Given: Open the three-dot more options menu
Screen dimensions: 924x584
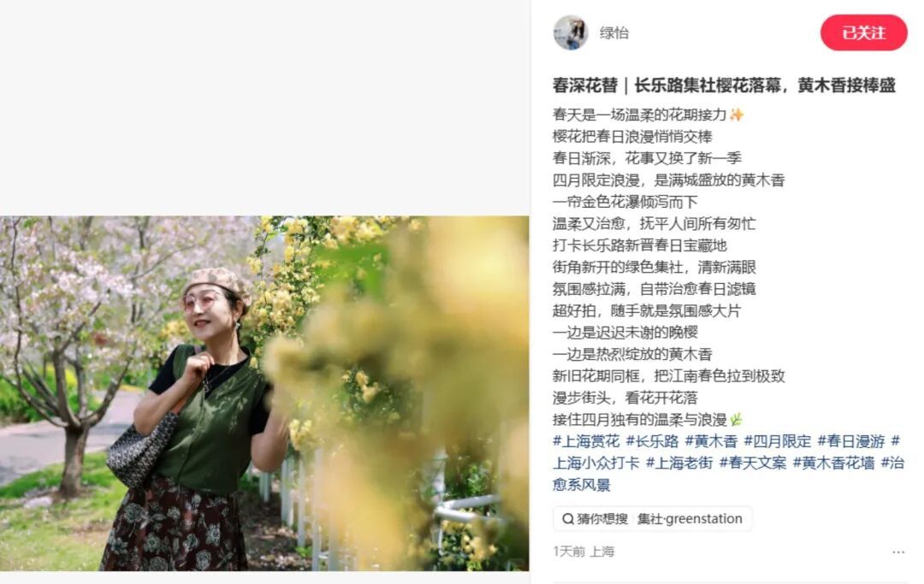Looking at the screenshot, I should click(898, 552).
